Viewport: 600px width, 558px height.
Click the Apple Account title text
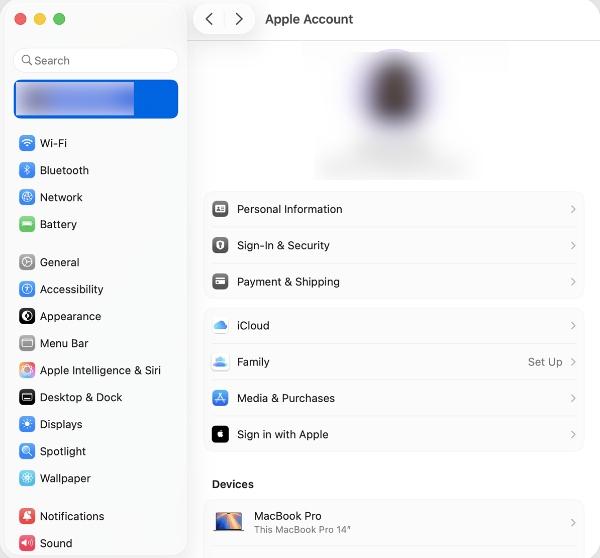point(309,19)
